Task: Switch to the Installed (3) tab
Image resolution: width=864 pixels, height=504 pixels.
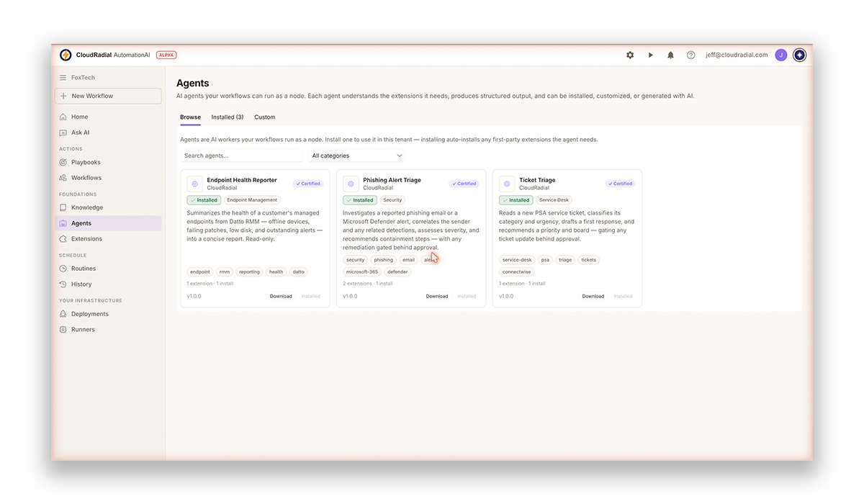Action: (228, 117)
